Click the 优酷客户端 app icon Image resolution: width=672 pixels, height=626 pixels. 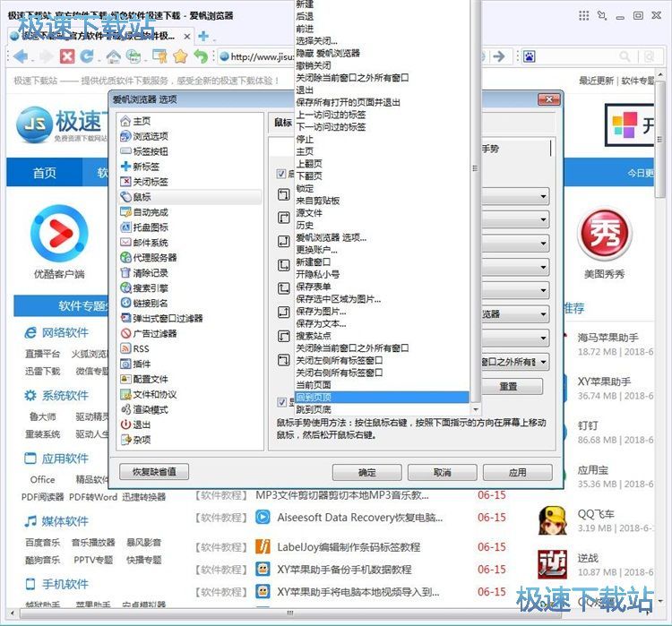59,233
